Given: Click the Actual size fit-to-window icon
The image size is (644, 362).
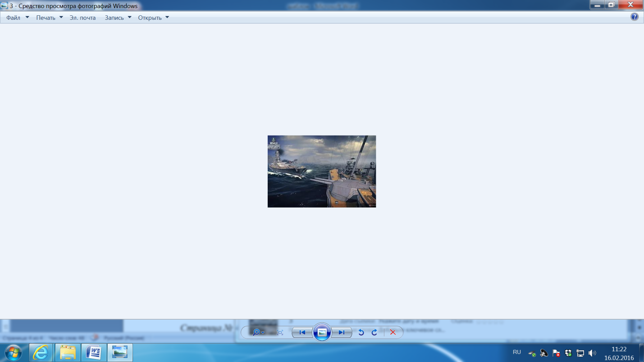Looking at the screenshot, I should pyautogui.click(x=280, y=332).
